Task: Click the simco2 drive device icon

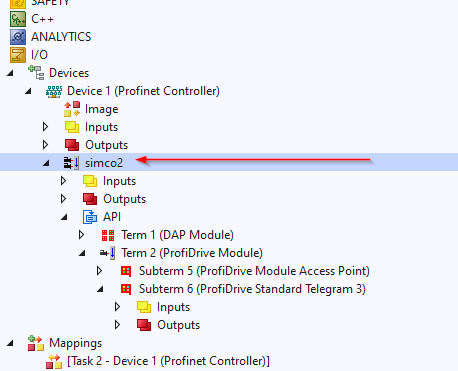Action: tap(72, 163)
